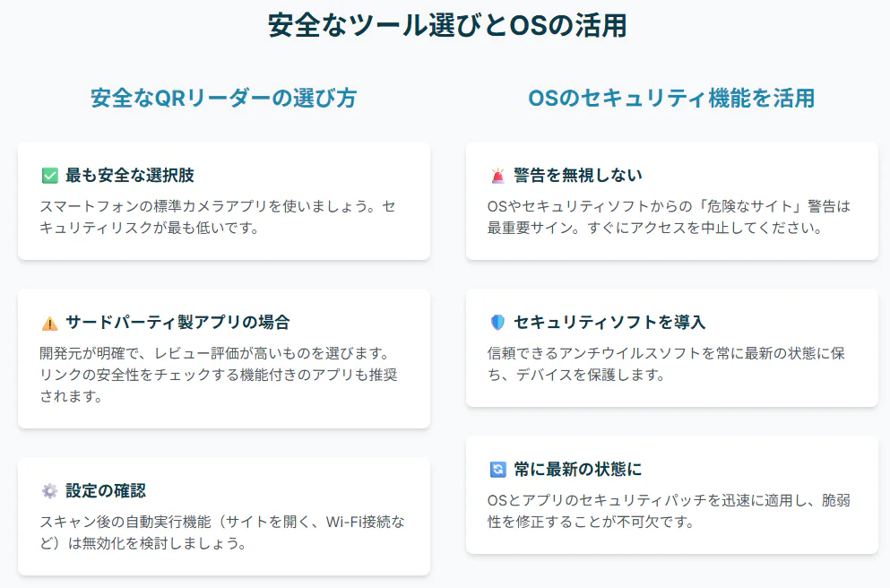The height and width of the screenshot is (588, 890).
Task: Click the 警告を無視しない card title
Action: (x=577, y=175)
